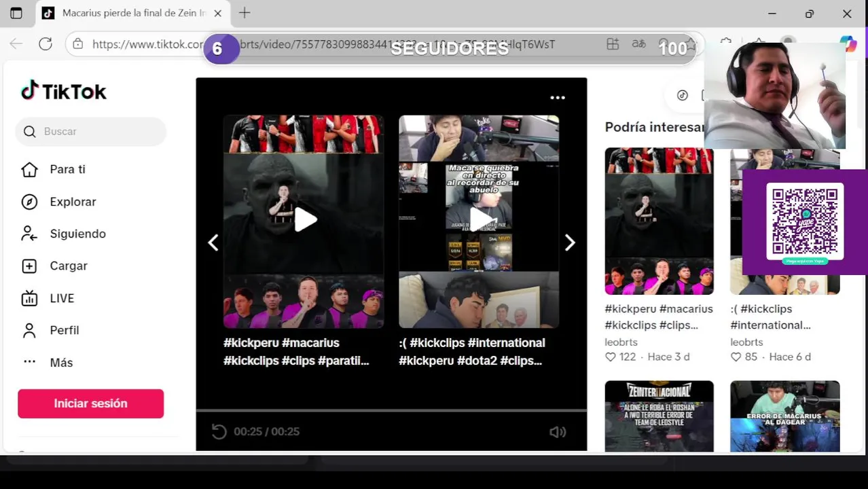Click sidebar caption #kickperu #macarius #kickclips

click(x=659, y=316)
